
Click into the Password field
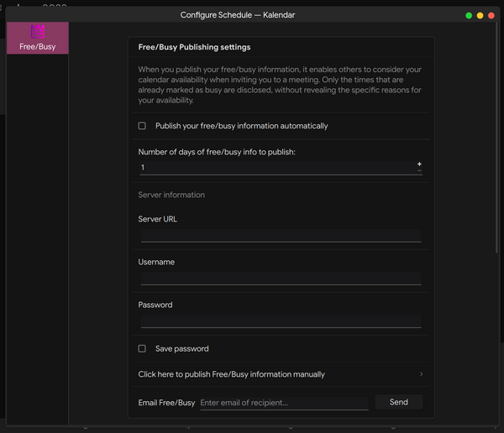pos(281,321)
